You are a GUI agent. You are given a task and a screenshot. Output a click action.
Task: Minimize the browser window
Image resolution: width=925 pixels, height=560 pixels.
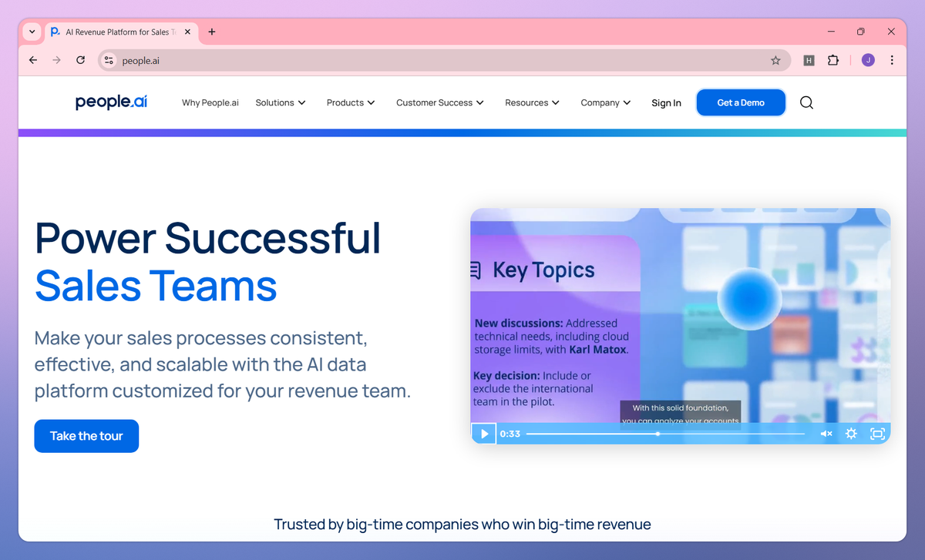pos(831,32)
